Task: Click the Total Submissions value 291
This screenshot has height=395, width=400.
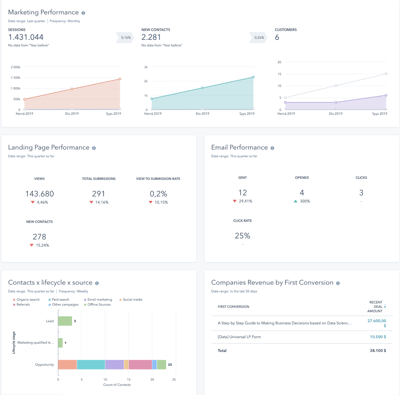Action: click(x=99, y=194)
